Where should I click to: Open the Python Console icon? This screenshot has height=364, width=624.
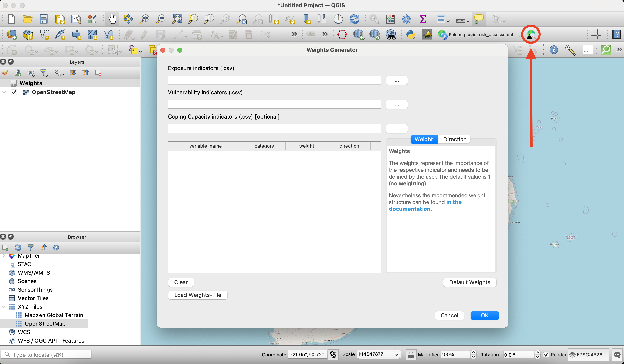pos(410,34)
